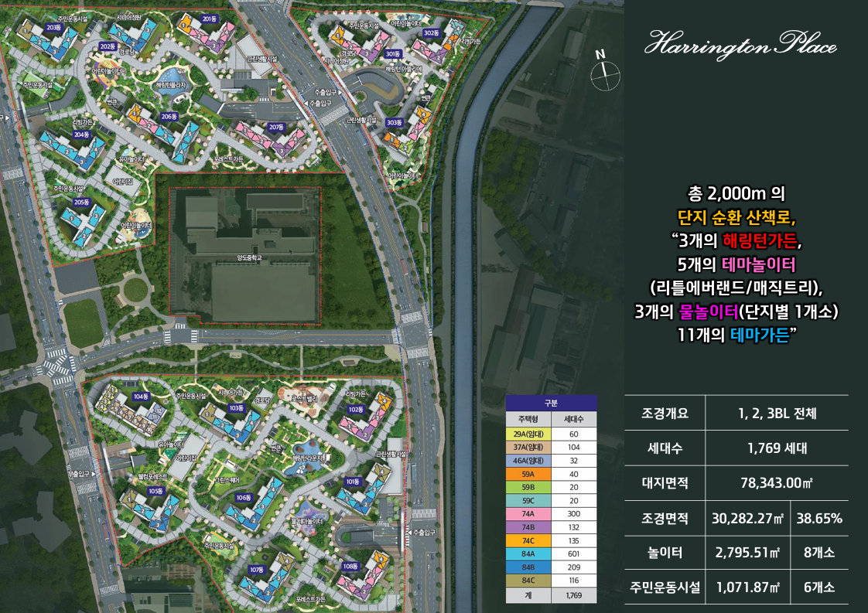Select the 108동 building label
This screenshot has width=868, height=613.
pos(349,566)
